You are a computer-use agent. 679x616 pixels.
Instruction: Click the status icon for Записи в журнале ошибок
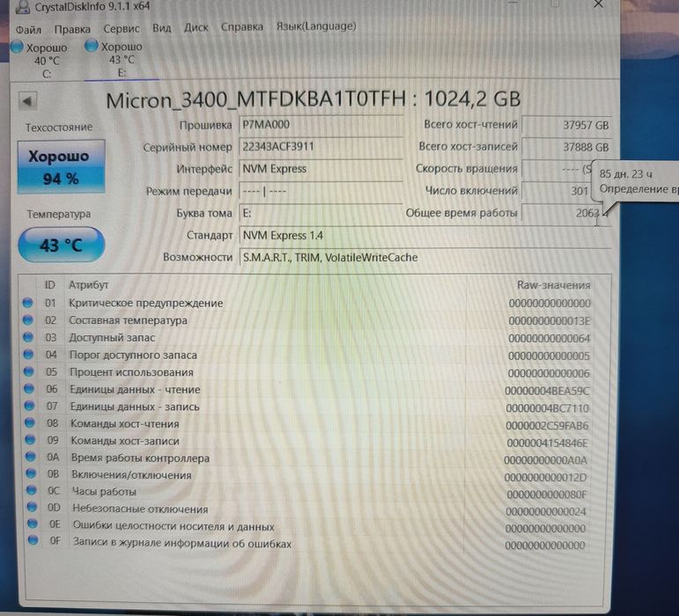click(x=33, y=539)
